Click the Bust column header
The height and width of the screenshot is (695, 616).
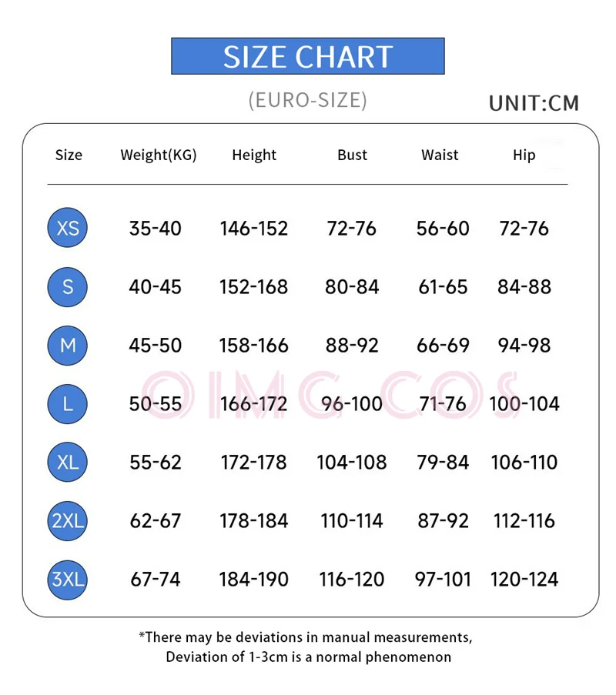[352, 155]
